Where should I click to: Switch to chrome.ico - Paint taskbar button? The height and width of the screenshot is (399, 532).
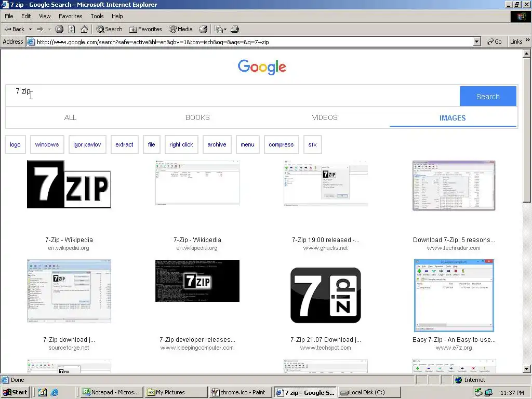coord(241,392)
